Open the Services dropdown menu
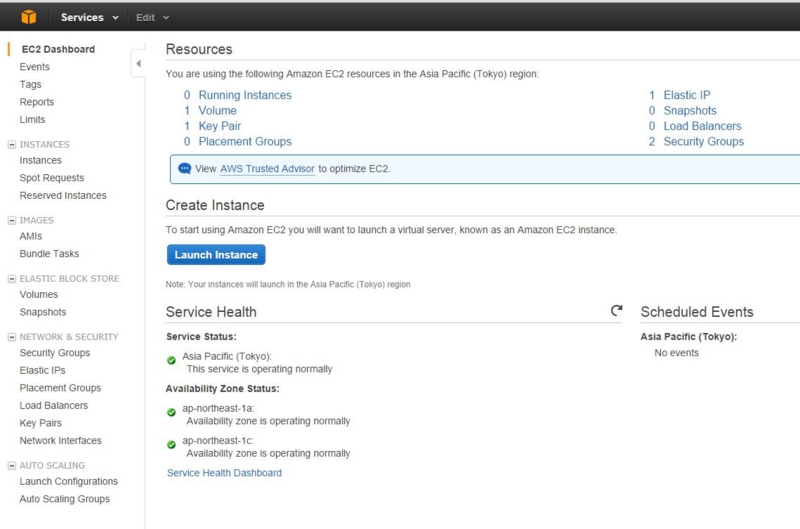800x529 pixels. point(90,17)
